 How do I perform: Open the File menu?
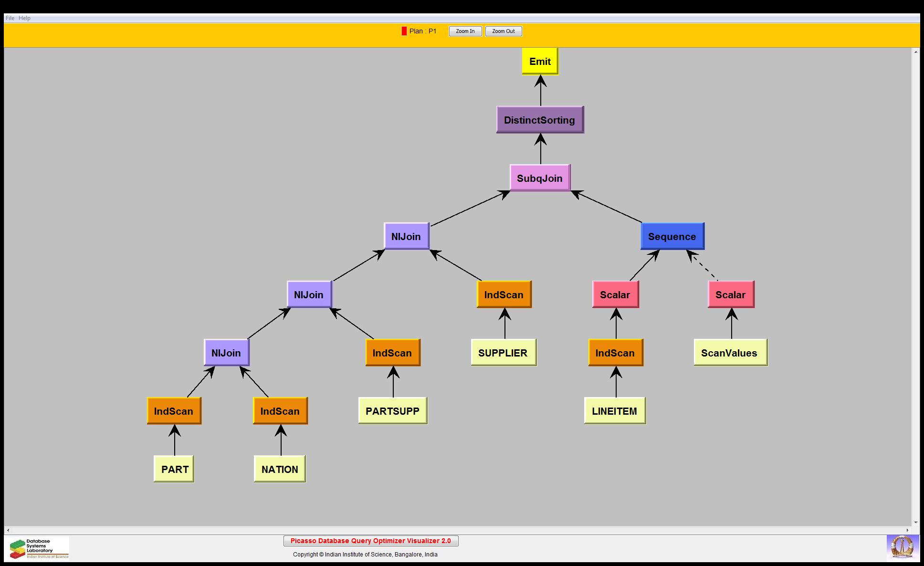pos(10,18)
